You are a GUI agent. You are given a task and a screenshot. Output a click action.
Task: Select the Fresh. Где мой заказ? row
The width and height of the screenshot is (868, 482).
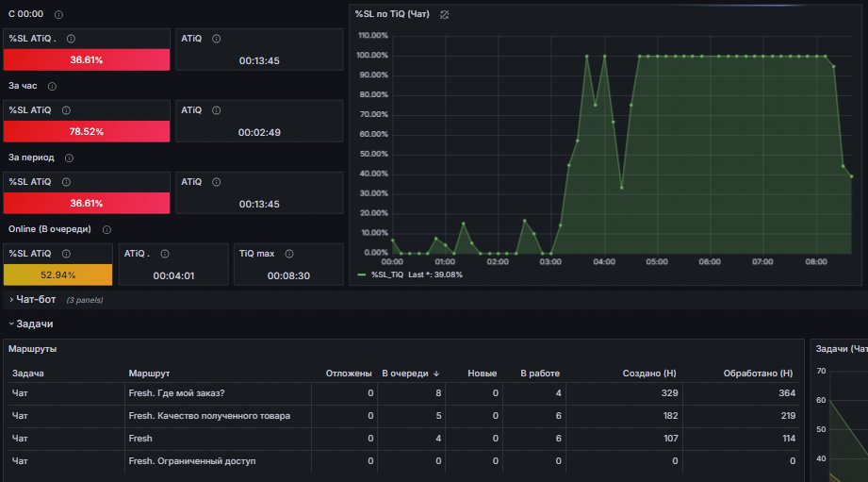403,393
